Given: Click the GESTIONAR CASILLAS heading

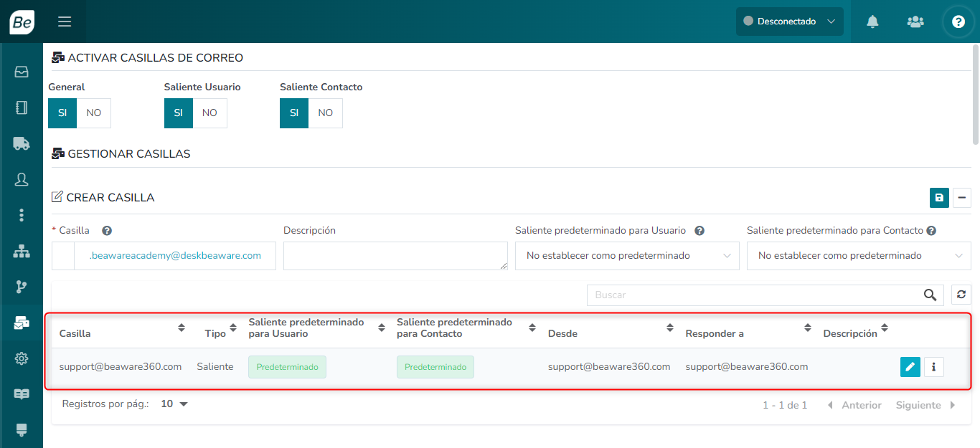Looking at the screenshot, I should pyautogui.click(x=129, y=154).
